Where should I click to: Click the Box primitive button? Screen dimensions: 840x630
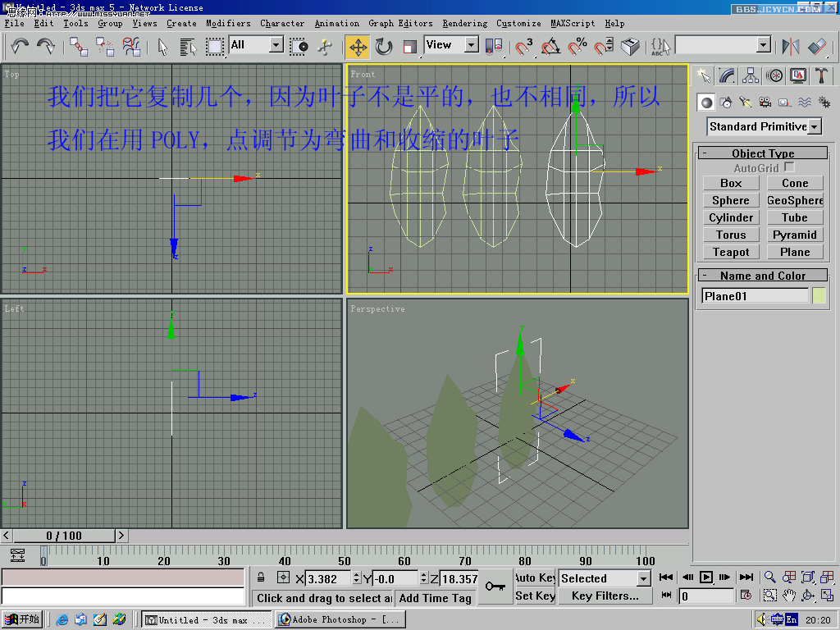pos(731,183)
